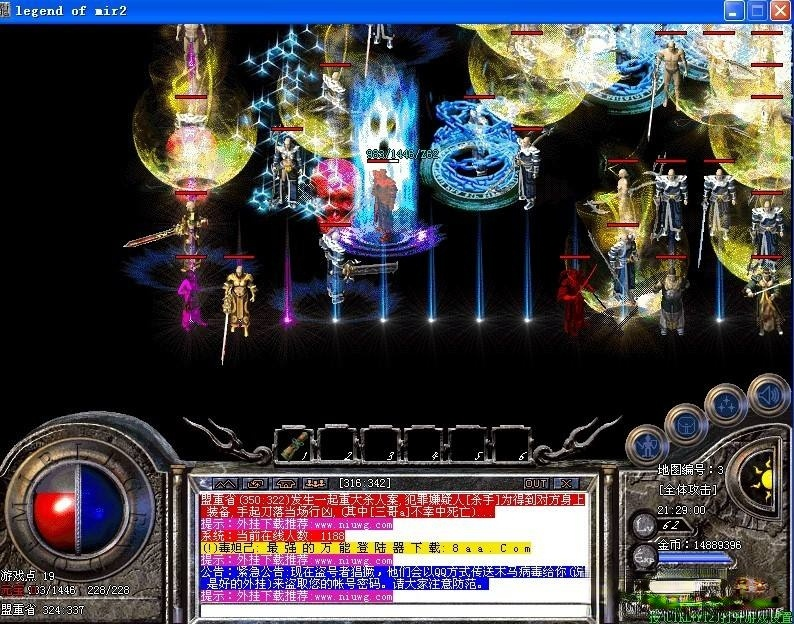Click the 地图编号: 3 map number text
The width and height of the screenshot is (794, 624).
[691, 470]
